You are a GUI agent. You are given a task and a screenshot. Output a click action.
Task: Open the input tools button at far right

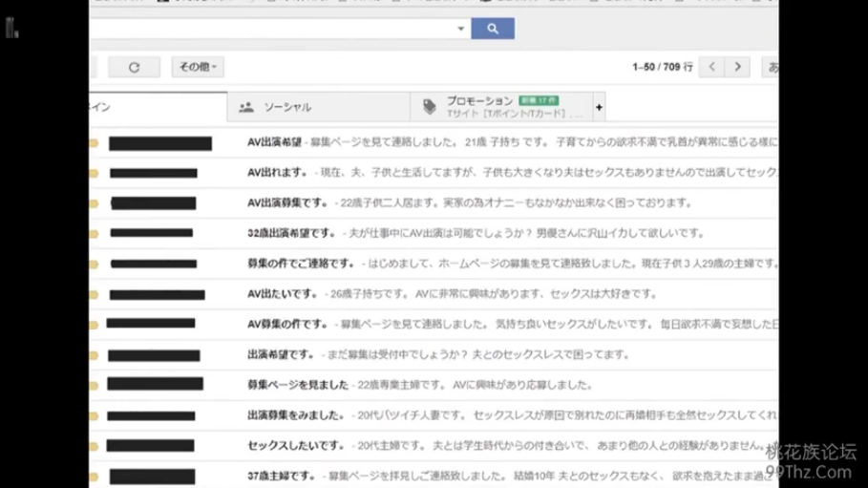click(770, 67)
